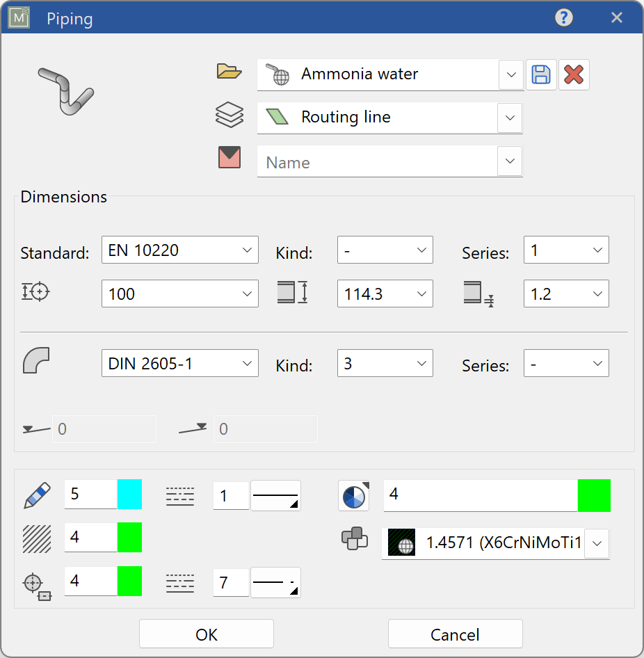Delete the current pipe class
The image size is (644, 658).
point(574,75)
